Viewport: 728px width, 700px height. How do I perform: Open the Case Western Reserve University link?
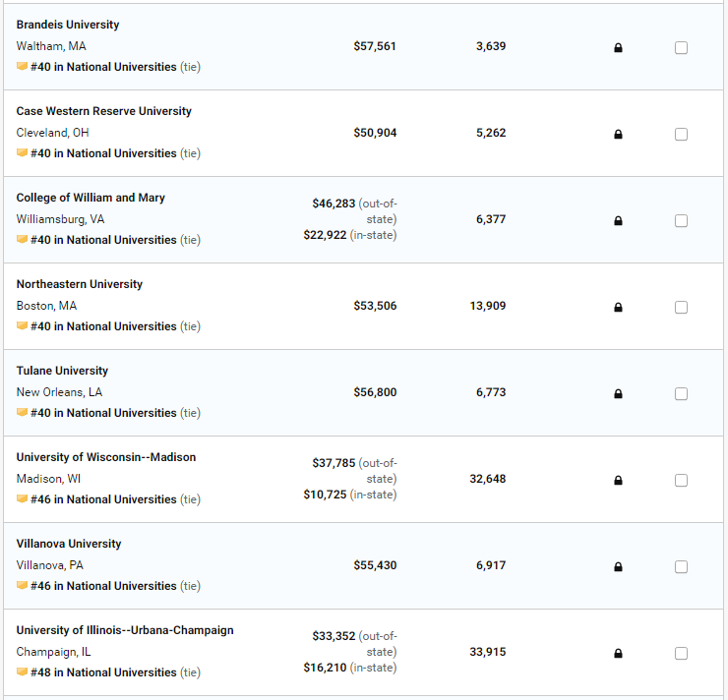(103, 111)
